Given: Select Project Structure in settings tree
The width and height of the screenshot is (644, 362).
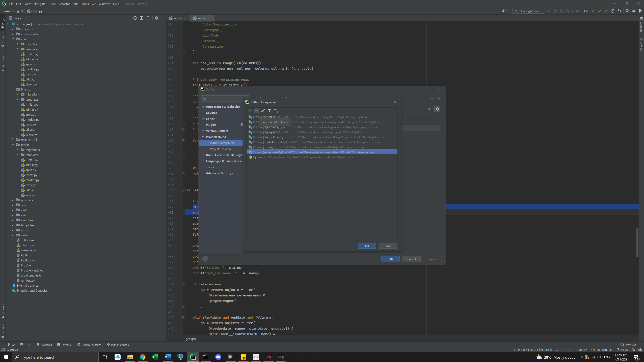Looking at the screenshot, I should click(x=221, y=149).
